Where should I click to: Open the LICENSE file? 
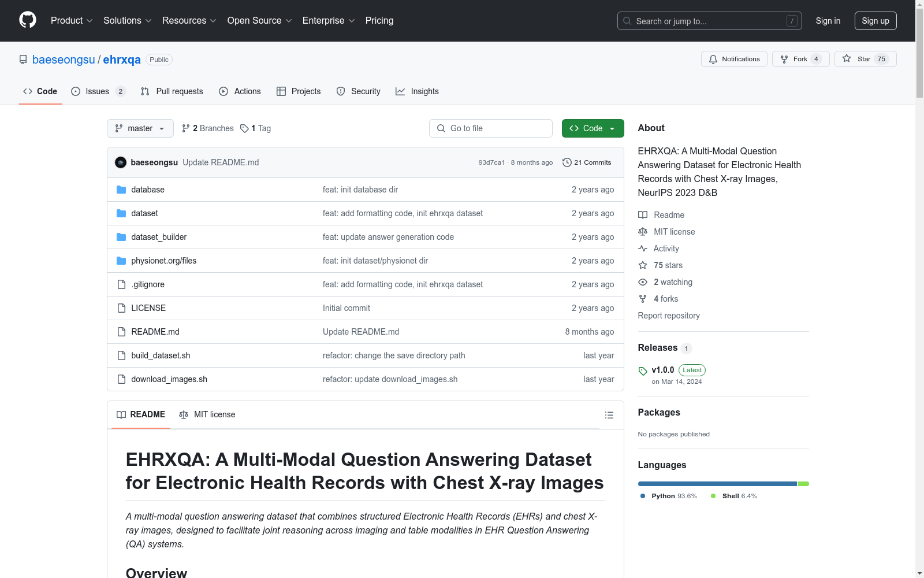click(x=148, y=308)
